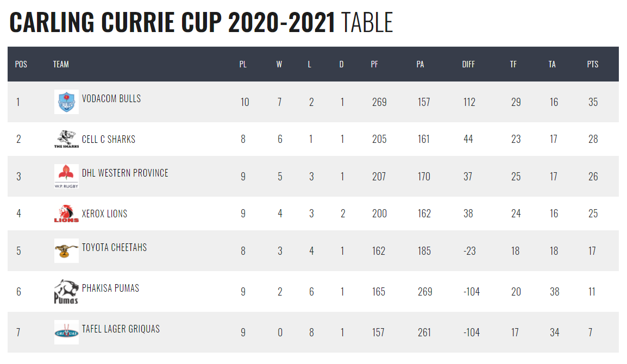Screen dimensions: 627x364
Task: Click the Toyota Cheetahs logo
Action: [66, 250]
